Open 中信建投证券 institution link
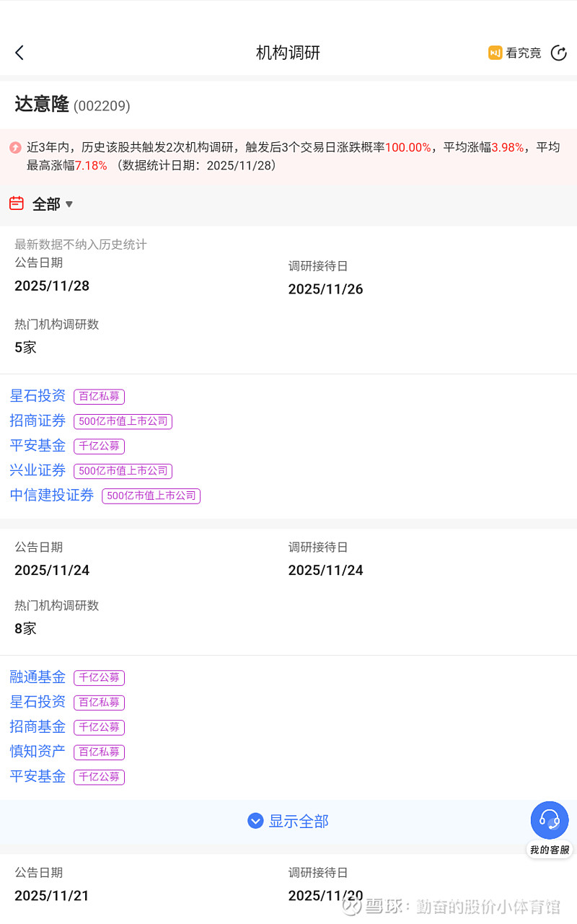 [x=52, y=495]
